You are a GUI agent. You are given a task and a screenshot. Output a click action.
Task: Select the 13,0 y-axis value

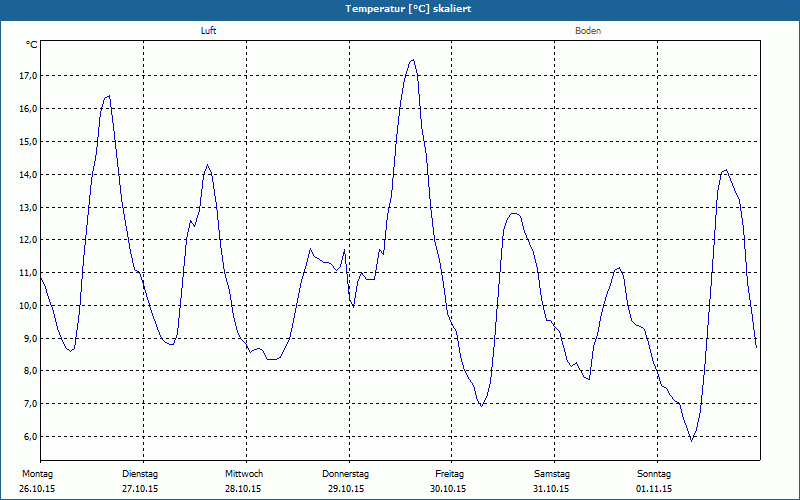point(28,207)
